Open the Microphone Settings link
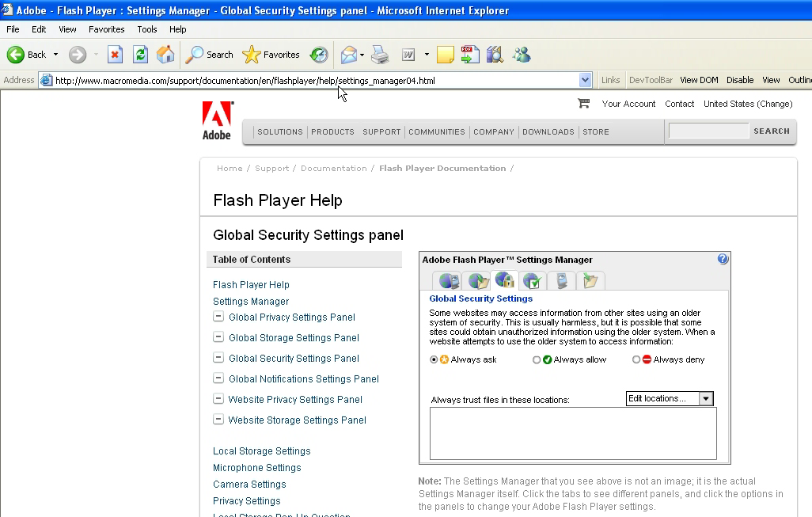Viewport: 812px width, 517px height. (257, 468)
